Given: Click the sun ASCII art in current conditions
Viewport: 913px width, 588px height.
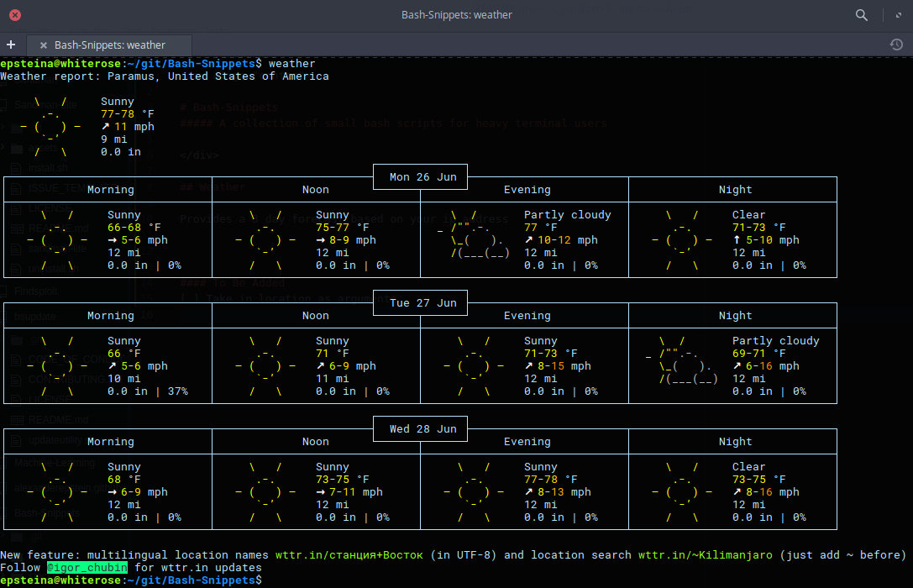Looking at the screenshot, I should [50, 127].
